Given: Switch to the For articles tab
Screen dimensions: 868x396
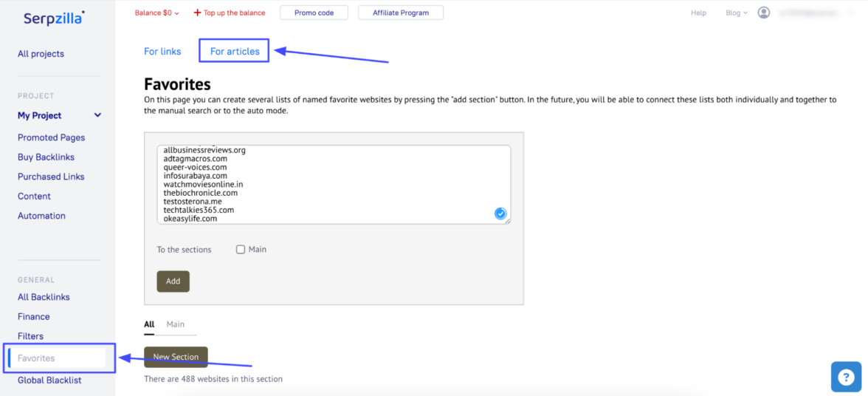Looking at the screenshot, I should [235, 51].
